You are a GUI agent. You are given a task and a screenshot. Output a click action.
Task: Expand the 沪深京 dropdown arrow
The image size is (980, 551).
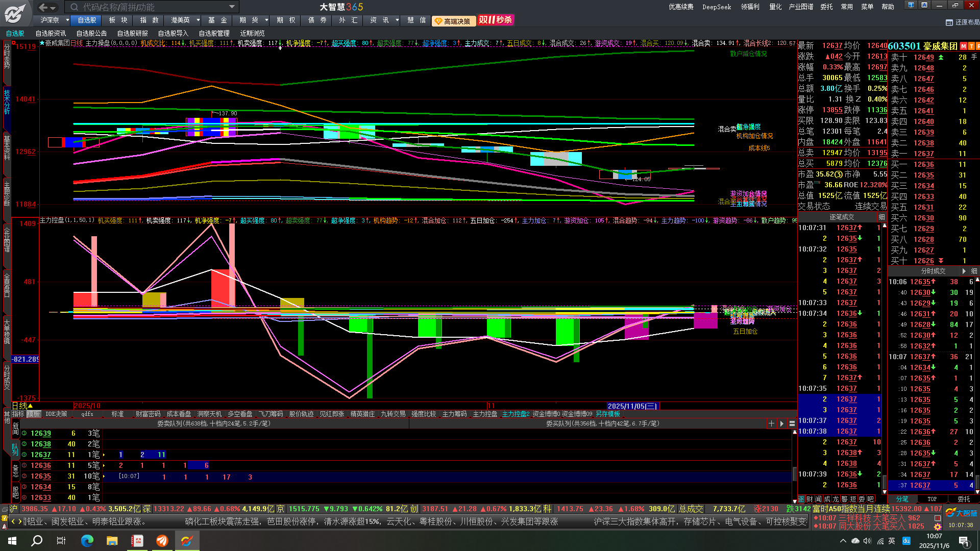67,20
